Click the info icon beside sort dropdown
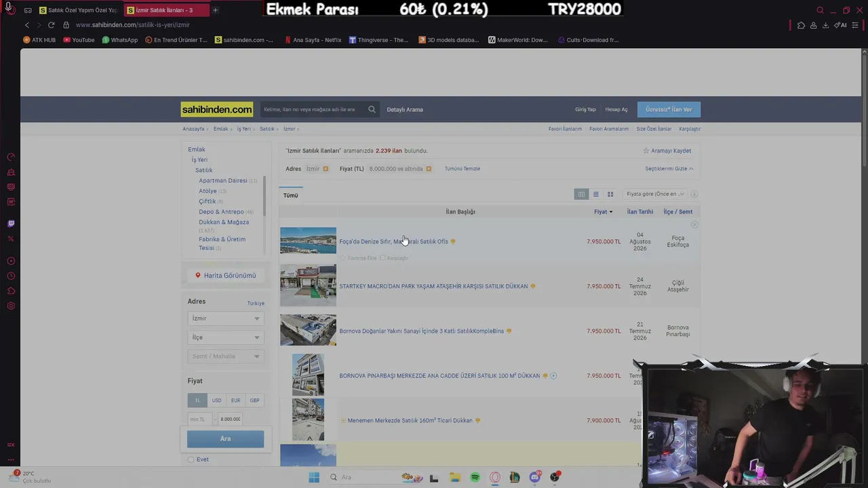The height and width of the screenshot is (488, 868). 694,195
